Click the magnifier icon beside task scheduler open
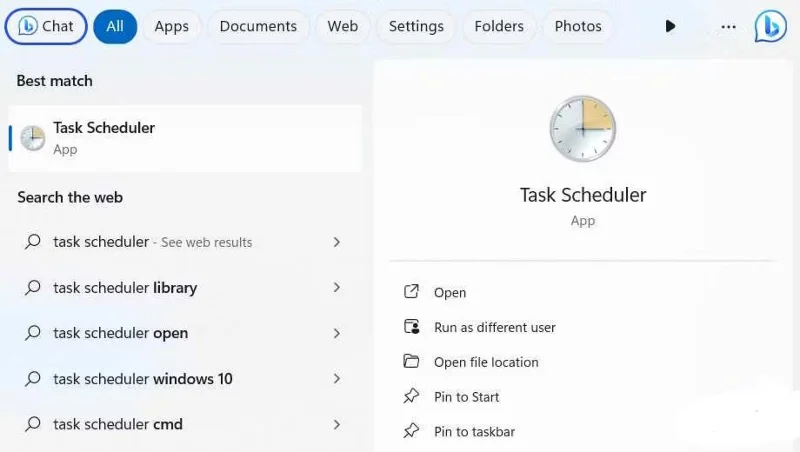 tap(33, 333)
